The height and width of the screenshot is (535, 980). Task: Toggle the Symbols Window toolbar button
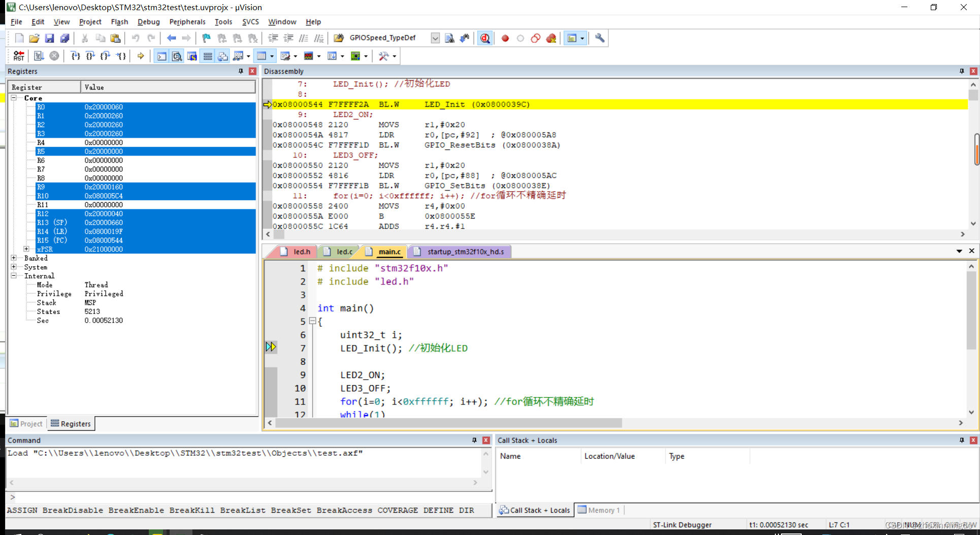tap(192, 56)
